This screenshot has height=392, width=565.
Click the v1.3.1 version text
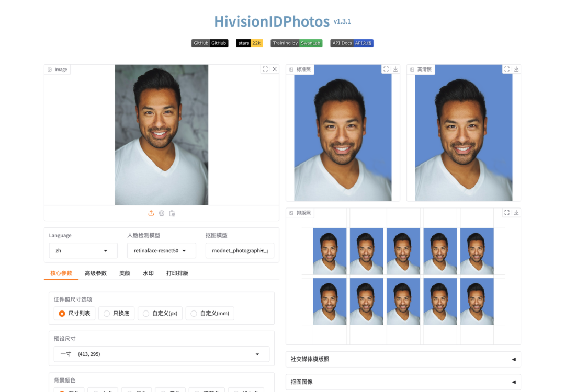pos(342,21)
